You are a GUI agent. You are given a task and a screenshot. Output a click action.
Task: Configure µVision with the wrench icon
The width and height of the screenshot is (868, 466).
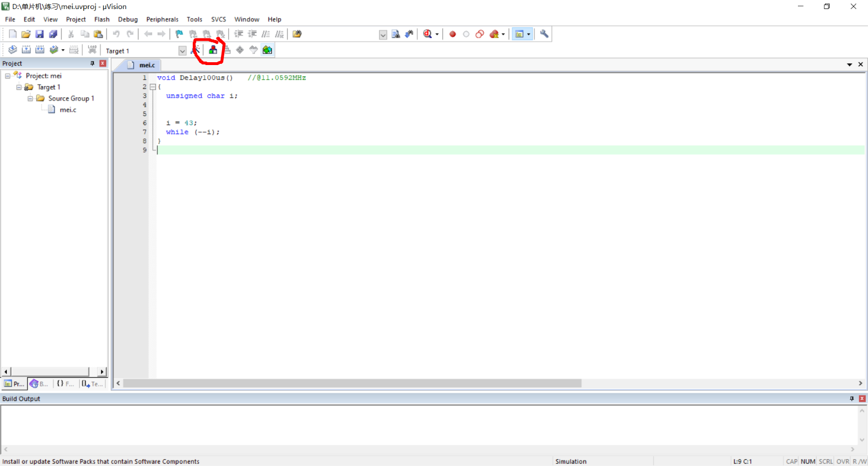pyautogui.click(x=544, y=33)
